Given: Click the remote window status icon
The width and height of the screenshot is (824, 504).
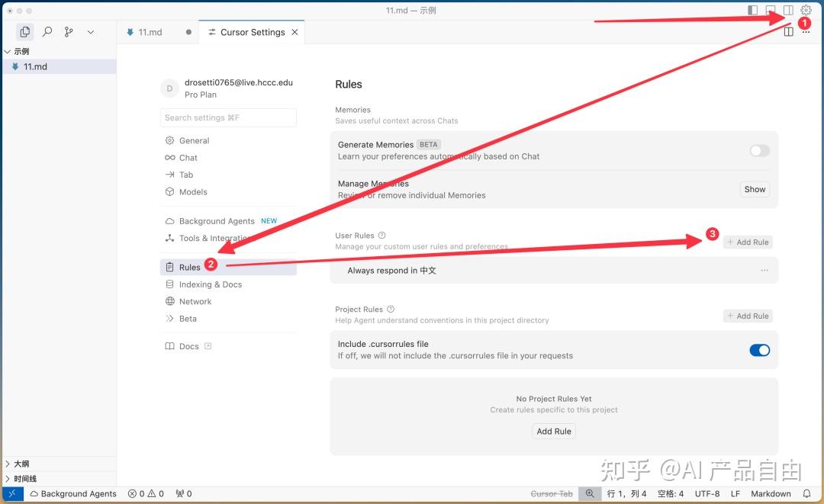Looking at the screenshot, I should coord(13,494).
